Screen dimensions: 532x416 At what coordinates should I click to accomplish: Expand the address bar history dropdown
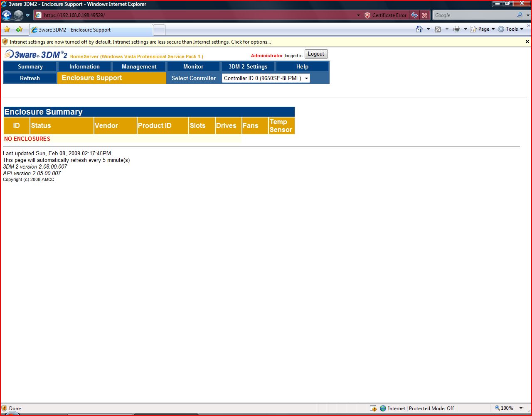[358, 15]
